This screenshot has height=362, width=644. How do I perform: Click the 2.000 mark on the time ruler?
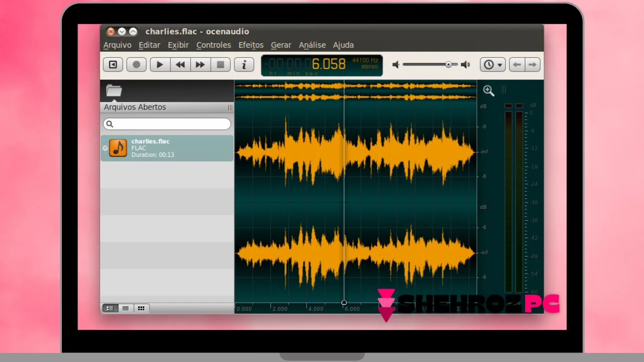(280, 309)
